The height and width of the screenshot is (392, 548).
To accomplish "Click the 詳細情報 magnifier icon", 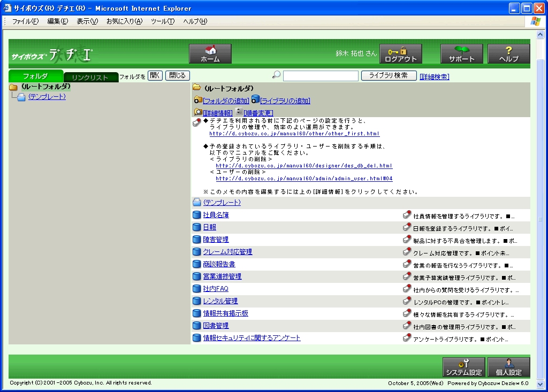I will [x=198, y=112].
